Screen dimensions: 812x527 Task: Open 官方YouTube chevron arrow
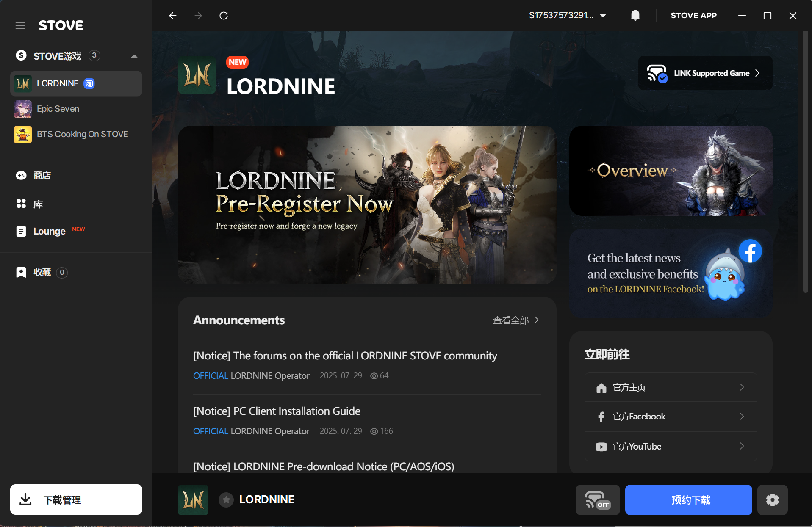(x=742, y=446)
